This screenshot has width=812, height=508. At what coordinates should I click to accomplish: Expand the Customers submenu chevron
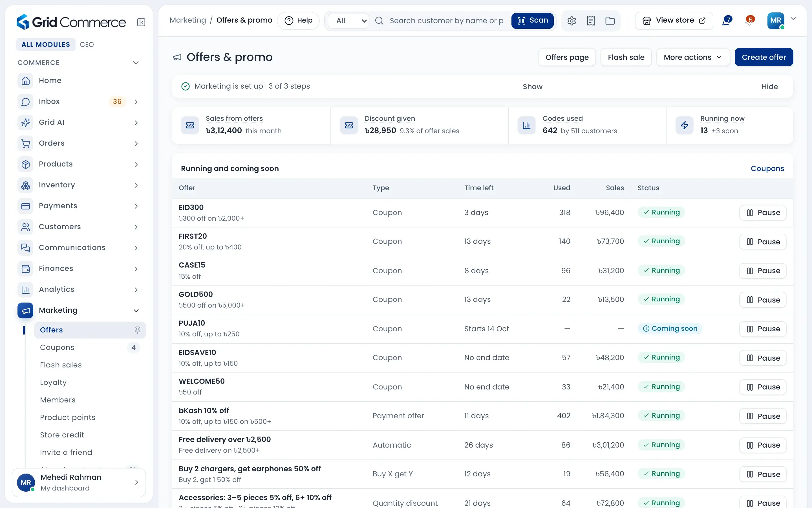click(136, 227)
